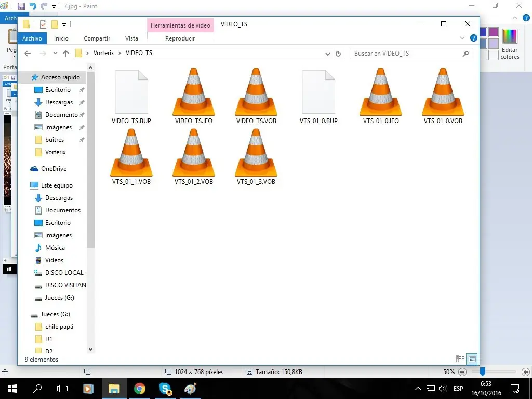The height and width of the screenshot is (399, 532).
Task: Pick the purple color swatch in Paint
Action: (494, 32)
